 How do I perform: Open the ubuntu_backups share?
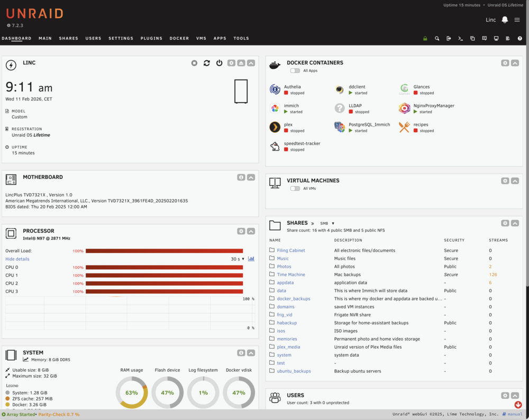point(294,371)
